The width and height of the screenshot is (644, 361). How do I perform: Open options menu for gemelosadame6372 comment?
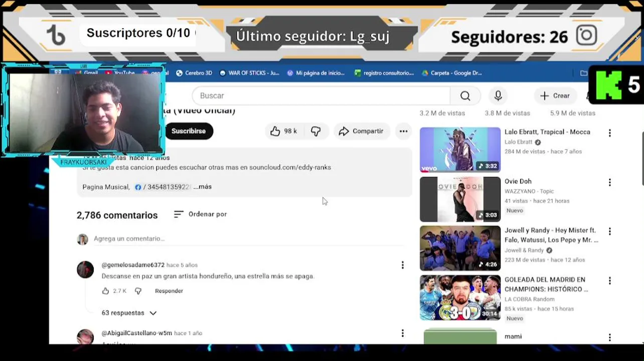(x=402, y=265)
